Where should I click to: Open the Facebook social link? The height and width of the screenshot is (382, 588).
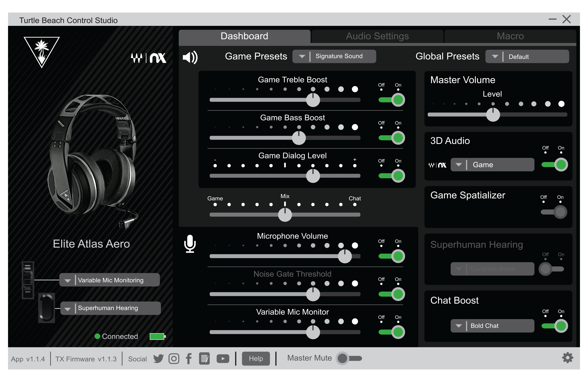click(x=189, y=358)
